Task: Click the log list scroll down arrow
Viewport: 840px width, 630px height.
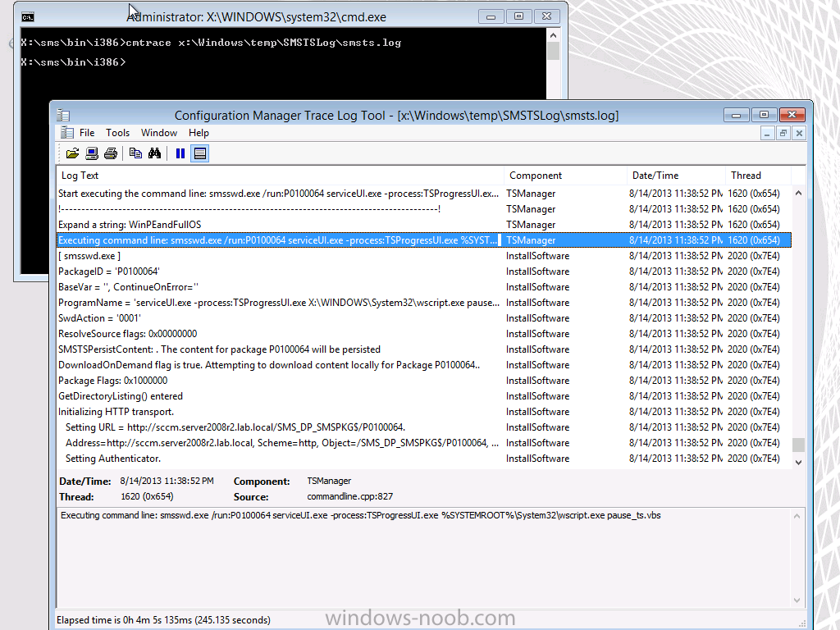Action: tap(798, 463)
